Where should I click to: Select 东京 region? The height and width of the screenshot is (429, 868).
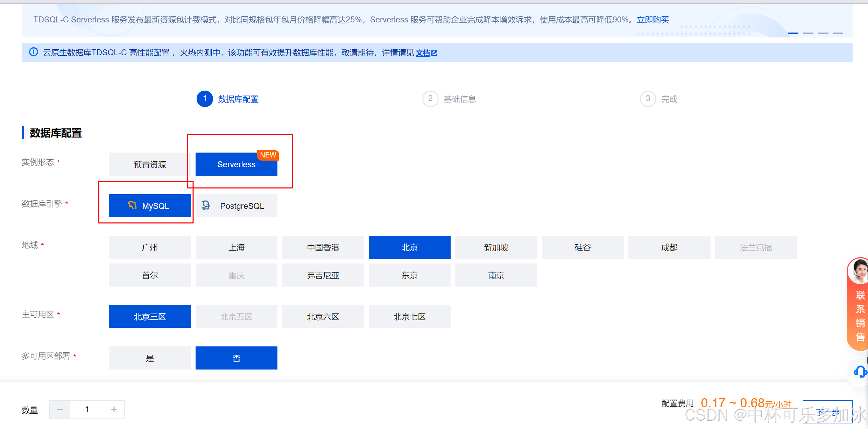click(410, 275)
